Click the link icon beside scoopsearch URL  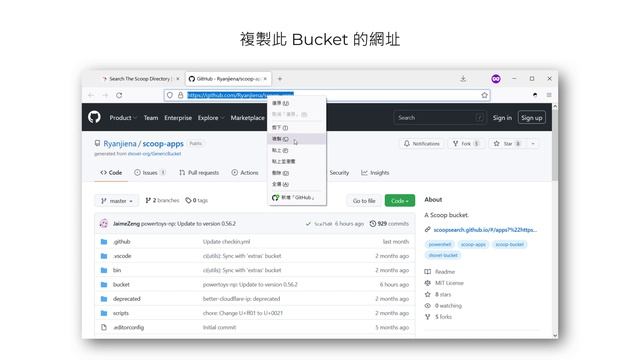pyautogui.click(x=428, y=230)
